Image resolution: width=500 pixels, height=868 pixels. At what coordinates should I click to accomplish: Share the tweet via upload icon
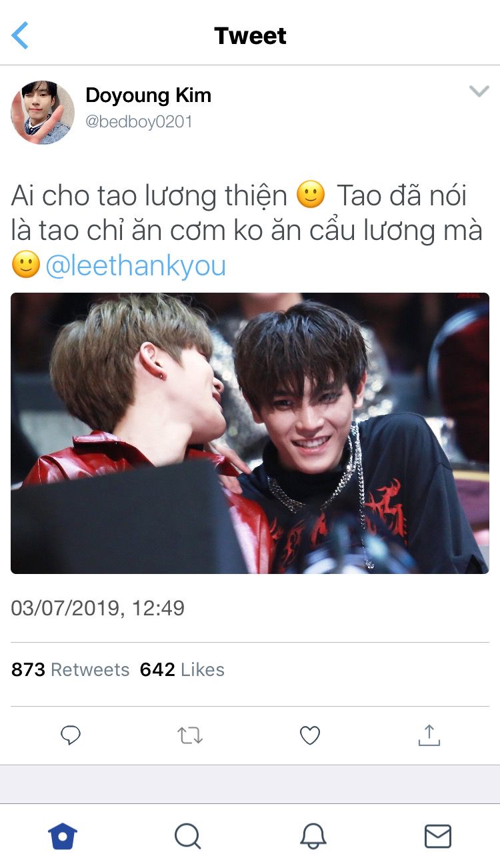[429, 734]
